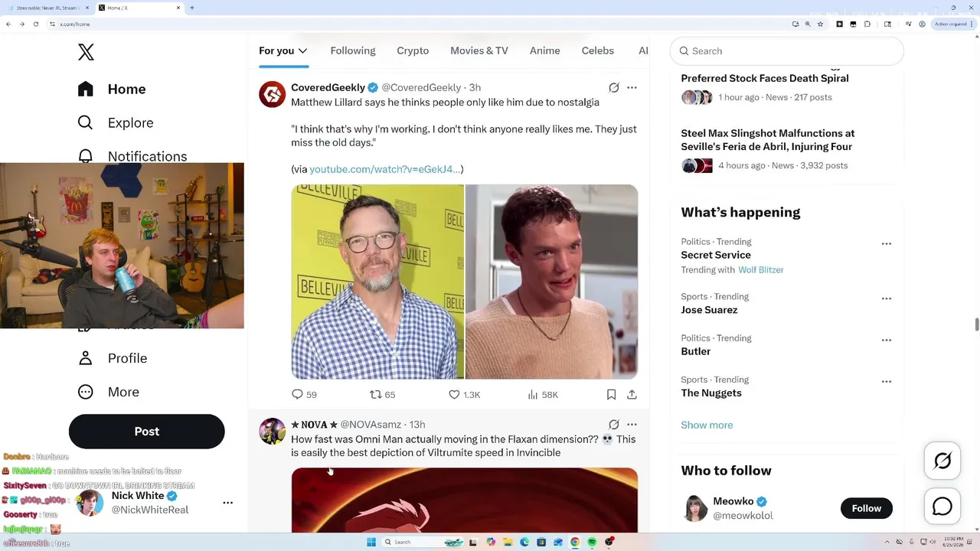Screen dimensions: 980x551
Task: Open More via the circled dots icon
Action: 86,392
